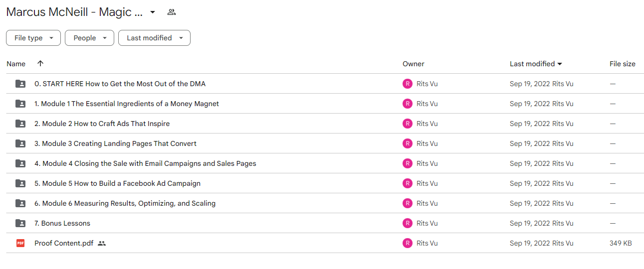Click the red PDF icon for Proof Content
Screen dimensions: 644x269
tap(20, 243)
